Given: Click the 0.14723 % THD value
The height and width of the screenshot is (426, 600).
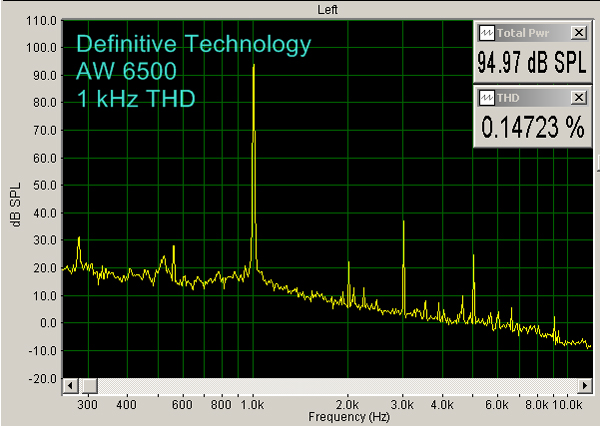Looking at the screenshot, I should tap(532, 127).
